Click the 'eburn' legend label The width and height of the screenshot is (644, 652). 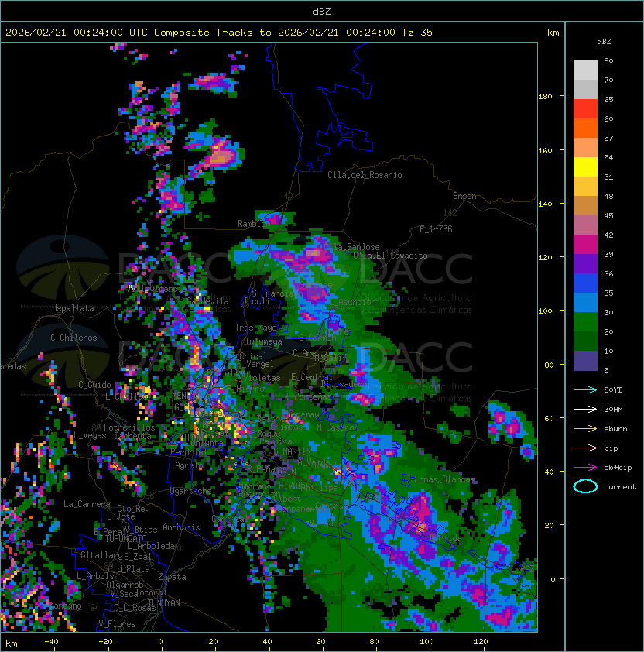point(615,429)
